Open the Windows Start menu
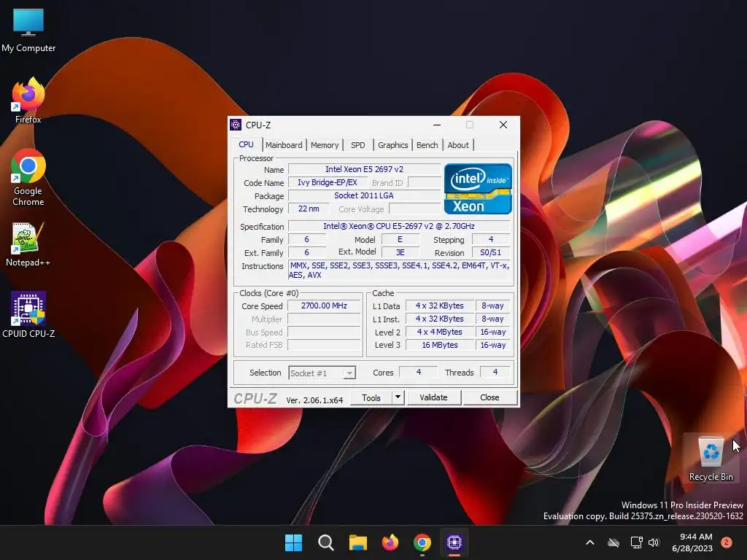 click(293, 542)
